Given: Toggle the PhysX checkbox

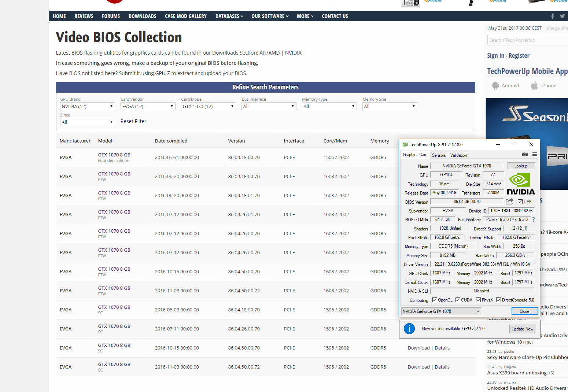Looking at the screenshot, I should click(x=478, y=300).
